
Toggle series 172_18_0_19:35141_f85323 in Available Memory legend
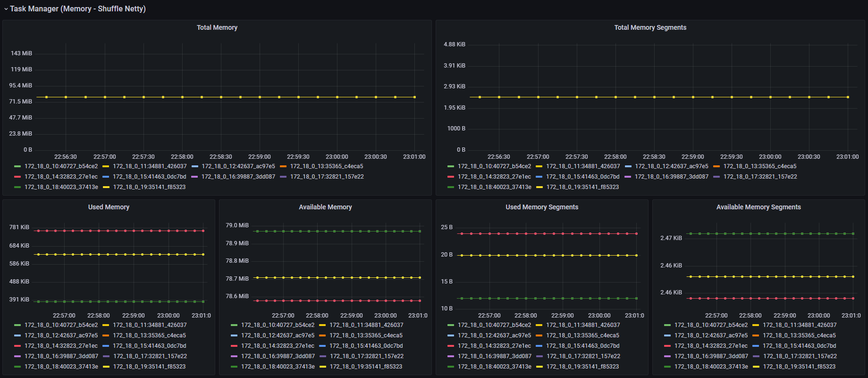click(366, 367)
